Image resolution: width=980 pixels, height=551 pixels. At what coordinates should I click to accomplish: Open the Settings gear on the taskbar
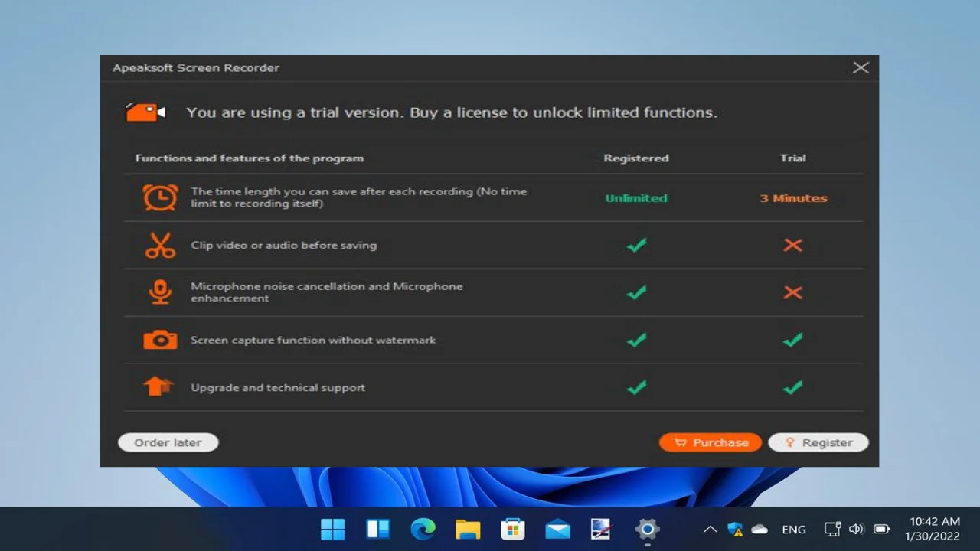coord(648,529)
